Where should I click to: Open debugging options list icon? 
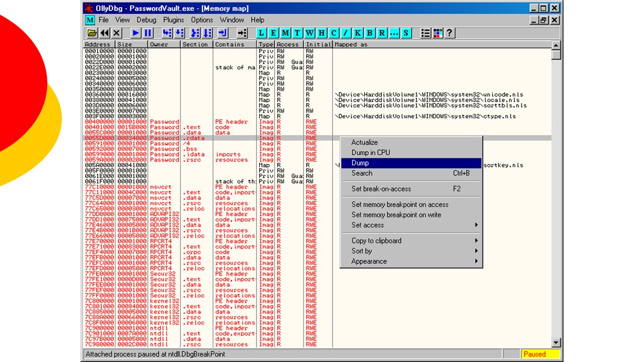[426, 33]
